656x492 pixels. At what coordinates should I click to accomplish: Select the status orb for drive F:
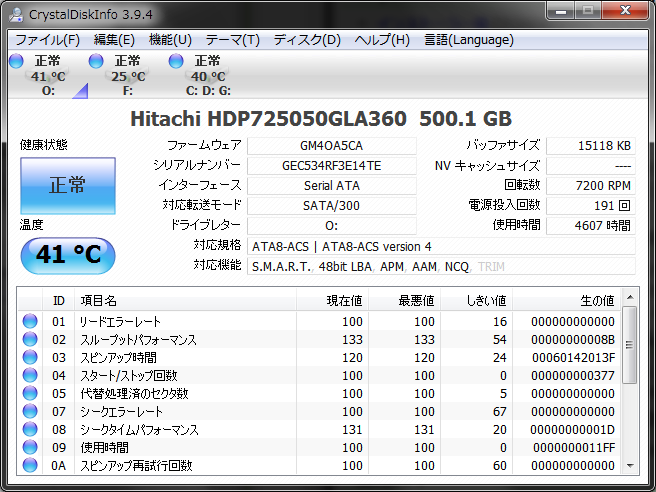(x=96, y=61)
